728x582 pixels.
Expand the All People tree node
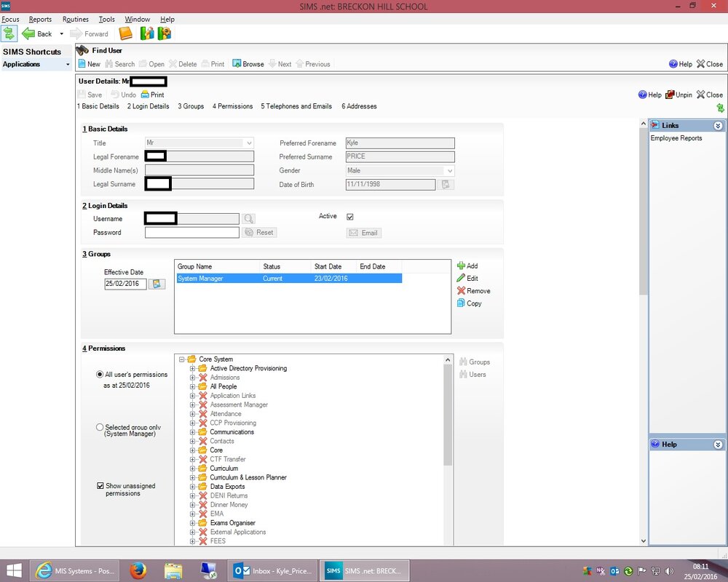tap(192, 386)
